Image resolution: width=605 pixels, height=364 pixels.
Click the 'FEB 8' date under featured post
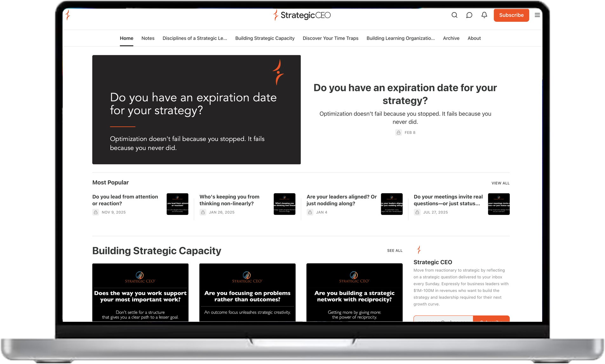410,132
